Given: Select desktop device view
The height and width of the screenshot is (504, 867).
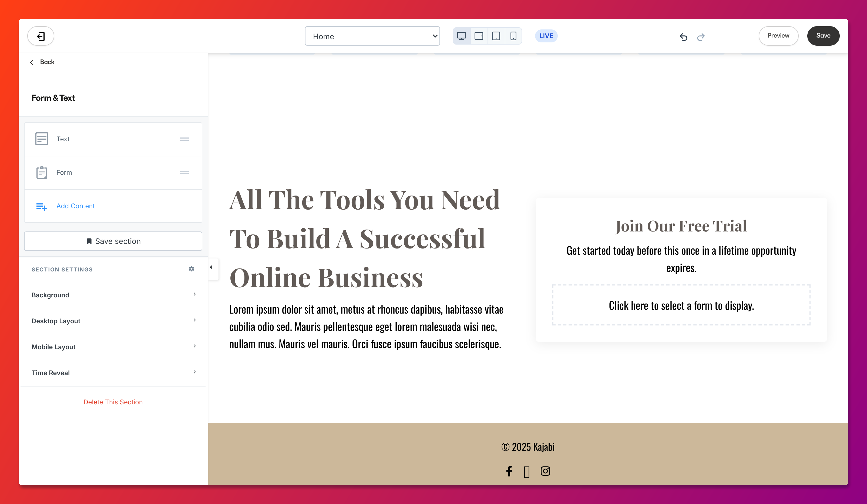Looking at the screenshot, I should click(x=461, y=36).
